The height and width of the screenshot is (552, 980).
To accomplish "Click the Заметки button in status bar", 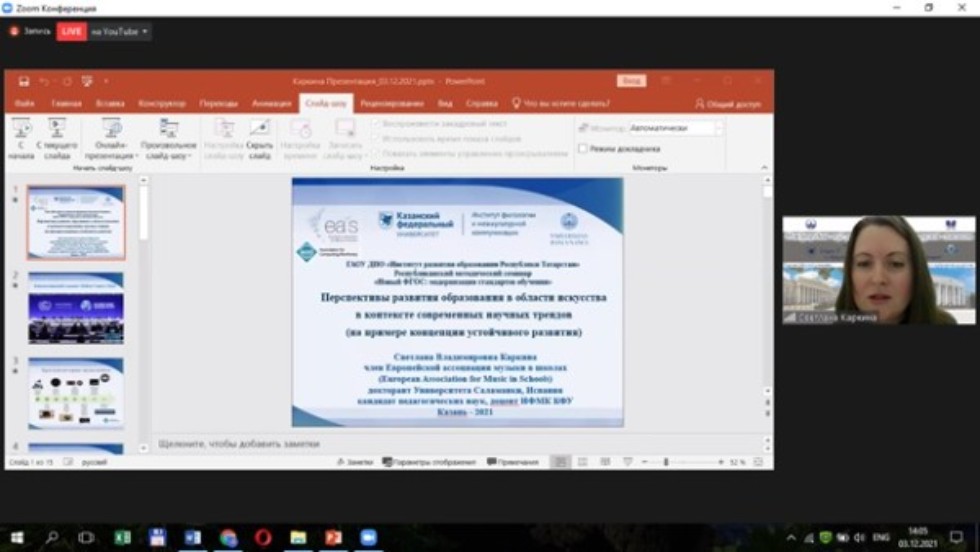I will point(355,462).
